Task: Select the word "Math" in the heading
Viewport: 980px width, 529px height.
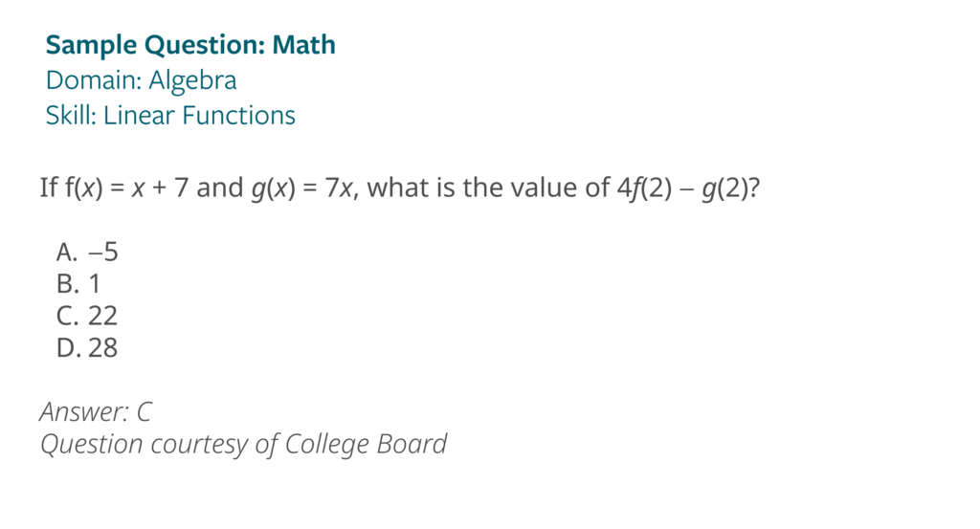Action: pyautogui.click(x=303, y=44)
